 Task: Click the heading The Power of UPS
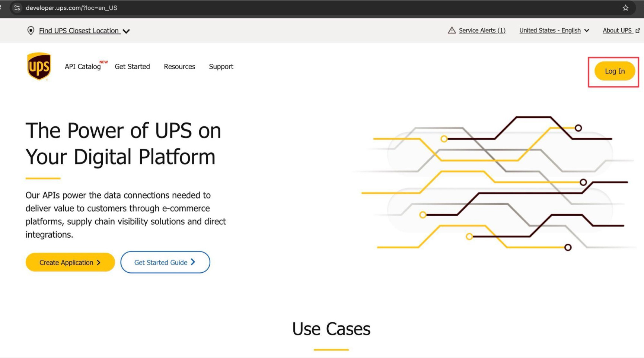[x=123, y=144]
